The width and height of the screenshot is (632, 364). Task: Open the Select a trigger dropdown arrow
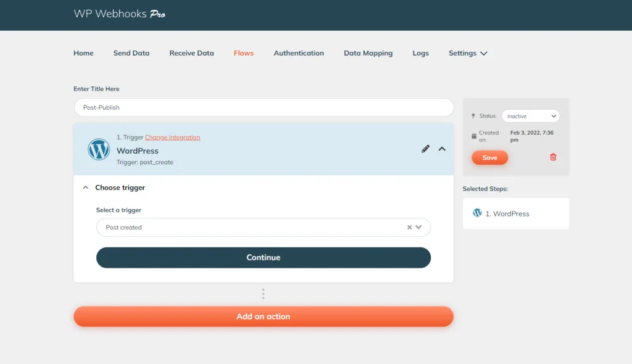pyautogui.click(x=418, y=228)
